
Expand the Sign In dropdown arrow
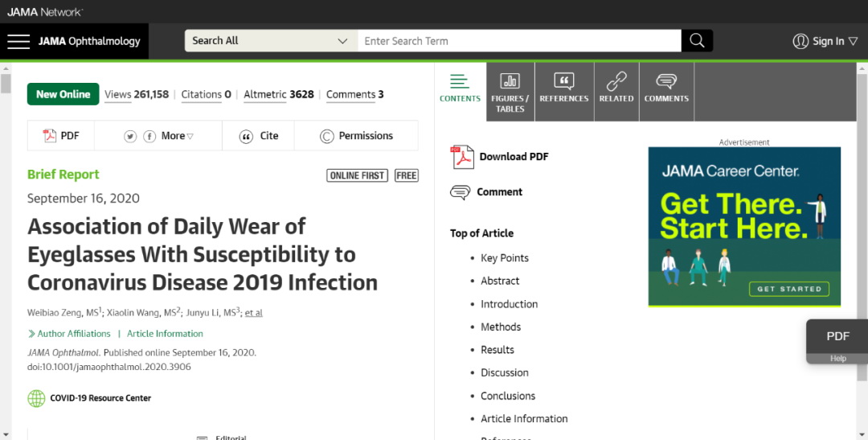click(x=853, y=42)
